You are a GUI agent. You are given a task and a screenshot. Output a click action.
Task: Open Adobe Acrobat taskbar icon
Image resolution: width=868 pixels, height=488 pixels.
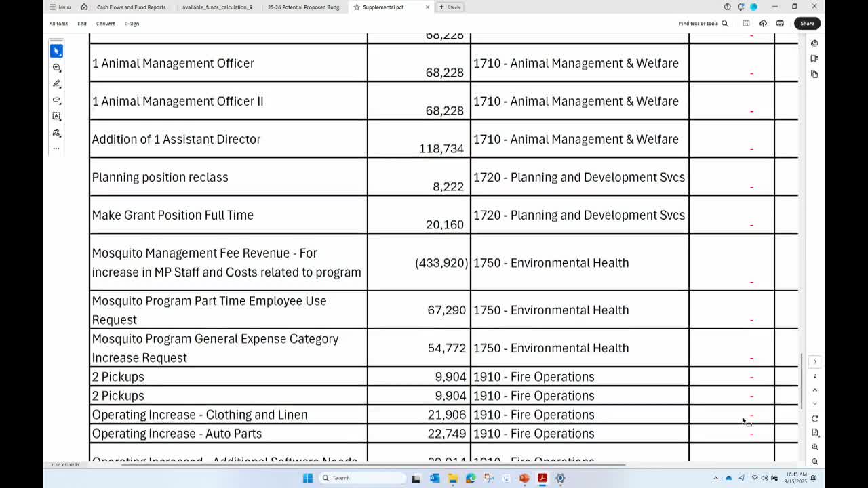pyautogui.click(x=542, y=478)
